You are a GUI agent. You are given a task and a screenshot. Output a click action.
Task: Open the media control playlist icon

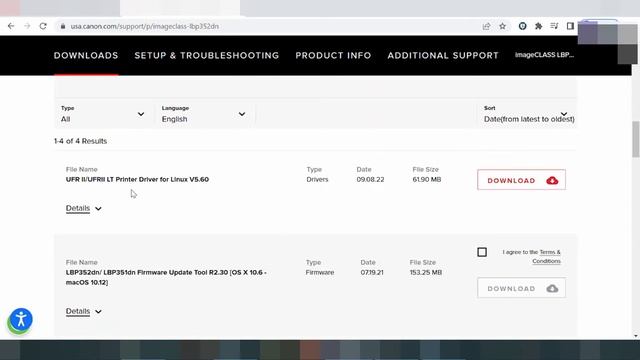pyautogui.click(x=554, y=26)
